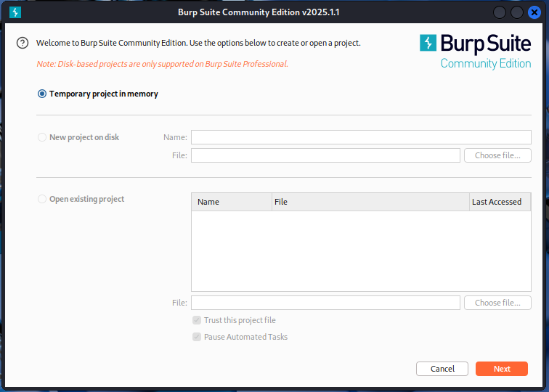The width and height of the screenshot is (549, 392).
Task: Click the new project Name text field
Action: click(361, 137)
